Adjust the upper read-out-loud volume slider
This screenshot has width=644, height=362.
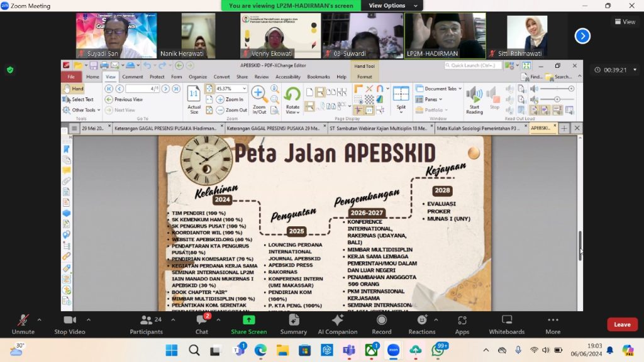571,89
